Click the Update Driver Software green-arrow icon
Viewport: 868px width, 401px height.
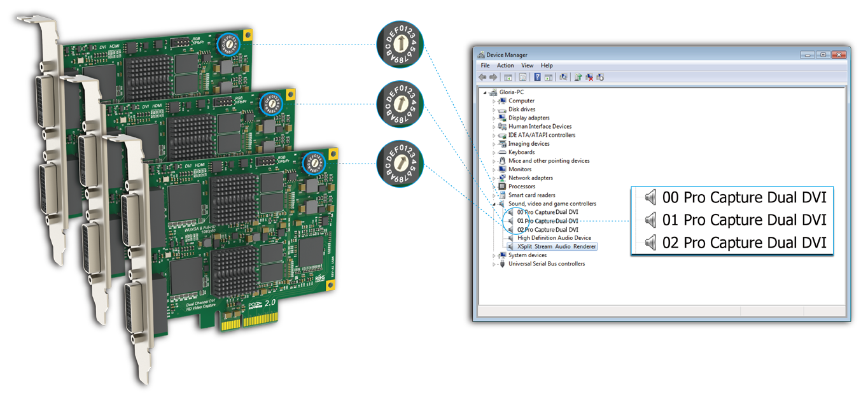coord(578,77)
